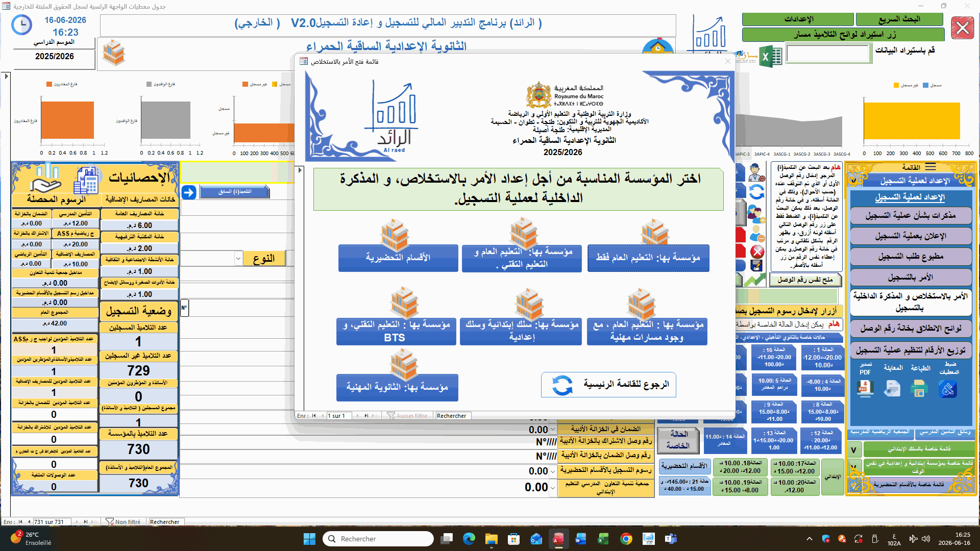Open dropdown beside رسوم التسجيل بالأقسام التحضيرية value
The width and height of the screenshot is (980, 551).
pos(553,471)
